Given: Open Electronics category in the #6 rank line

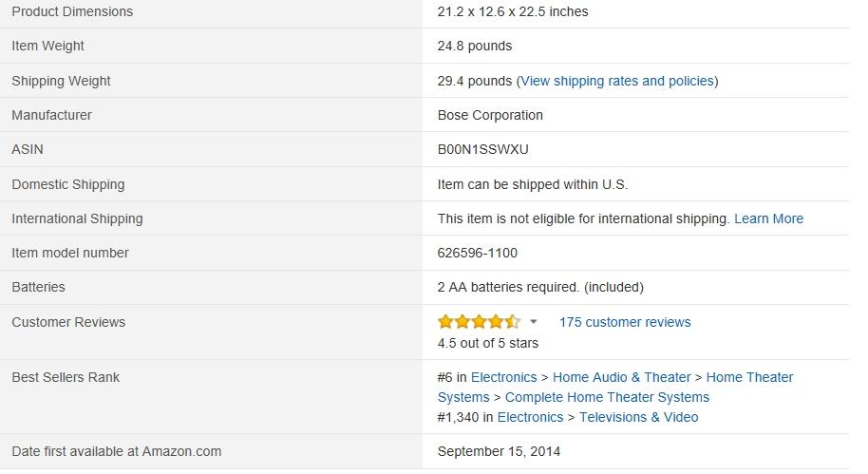Looking at the screenshot, I should click(x=503, y=377).
